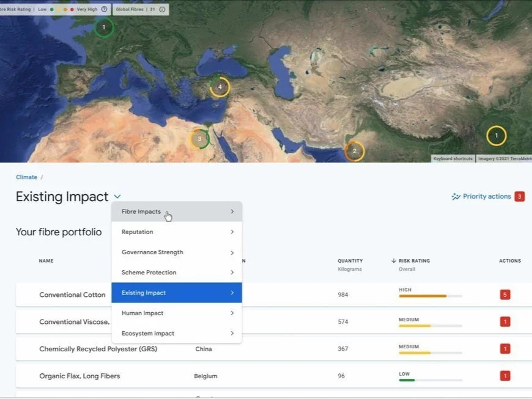Sort the table by the Name column

point(46,261)
